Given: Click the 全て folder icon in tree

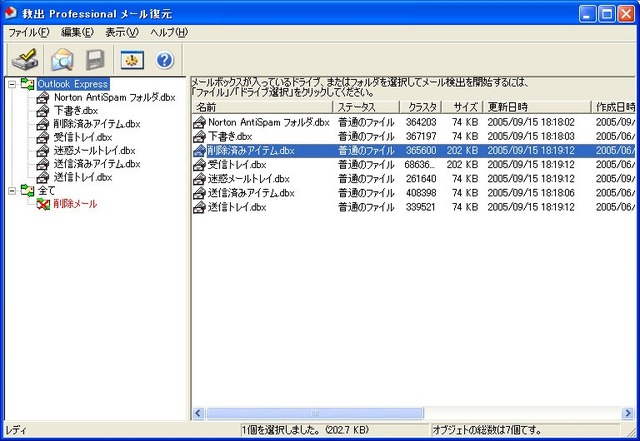Looking at the screenshot, I should 27,191.
